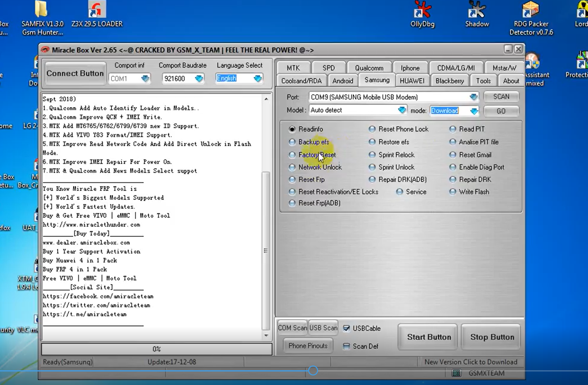The image size is (588, 385).
Task: Open the About tab
Action: [x=511, y=80]
